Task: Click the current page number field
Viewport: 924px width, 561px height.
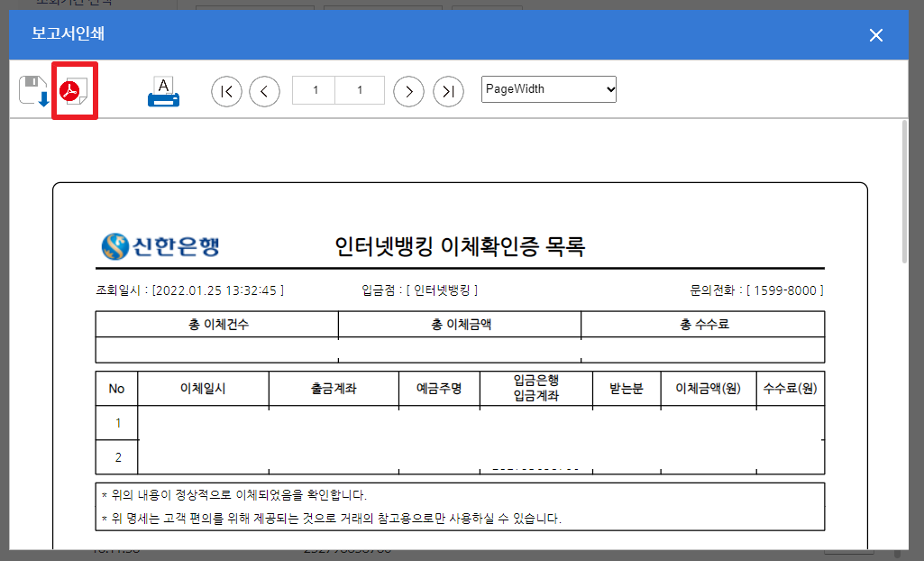Action: click(315, 90)
